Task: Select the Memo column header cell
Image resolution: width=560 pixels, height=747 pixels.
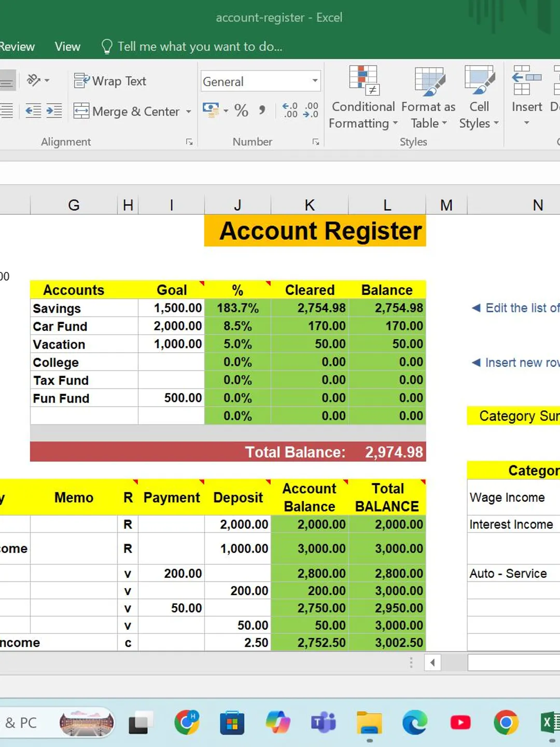Action: pos(74,497)
